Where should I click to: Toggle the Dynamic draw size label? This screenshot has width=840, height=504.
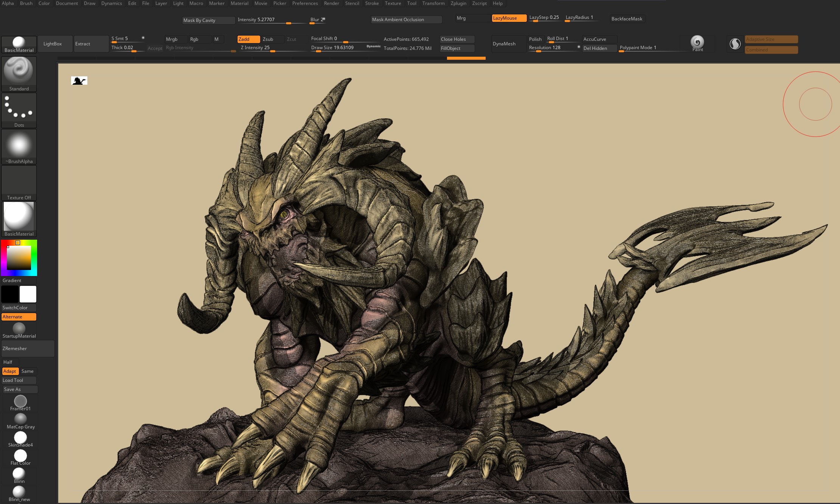click(373, 47)
